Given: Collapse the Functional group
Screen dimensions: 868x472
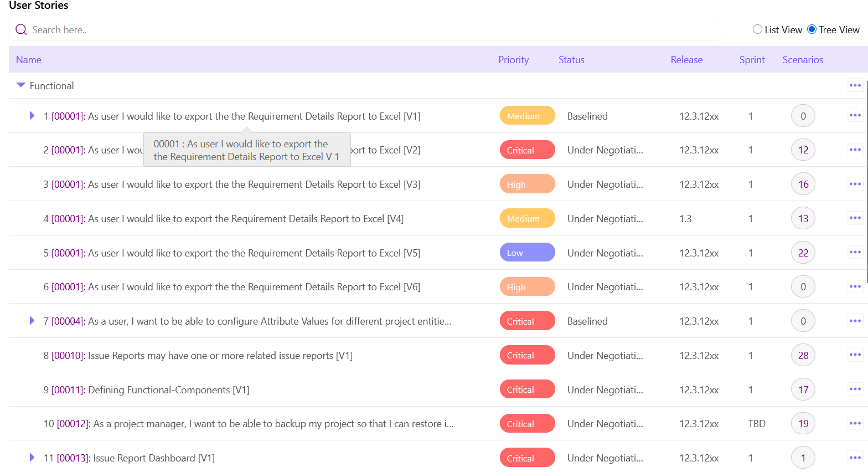Looking at the screenshot, I should coord(21,85).
